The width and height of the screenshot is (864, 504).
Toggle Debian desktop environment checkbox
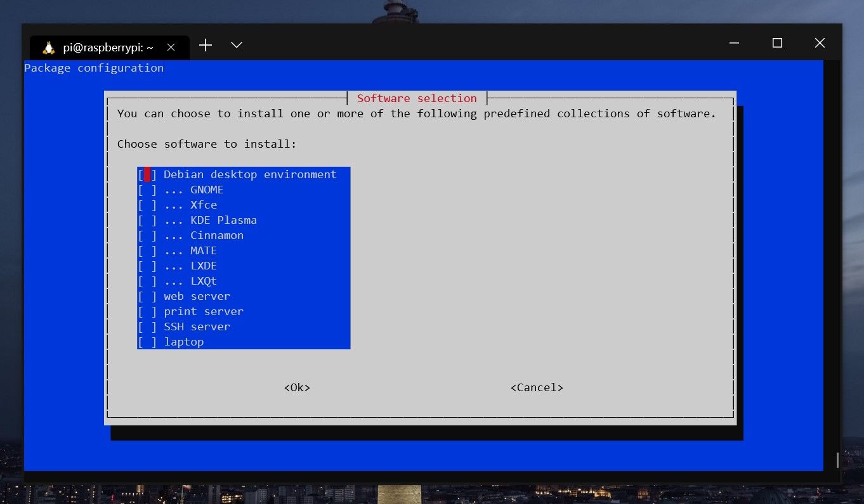tap(147, 174)
